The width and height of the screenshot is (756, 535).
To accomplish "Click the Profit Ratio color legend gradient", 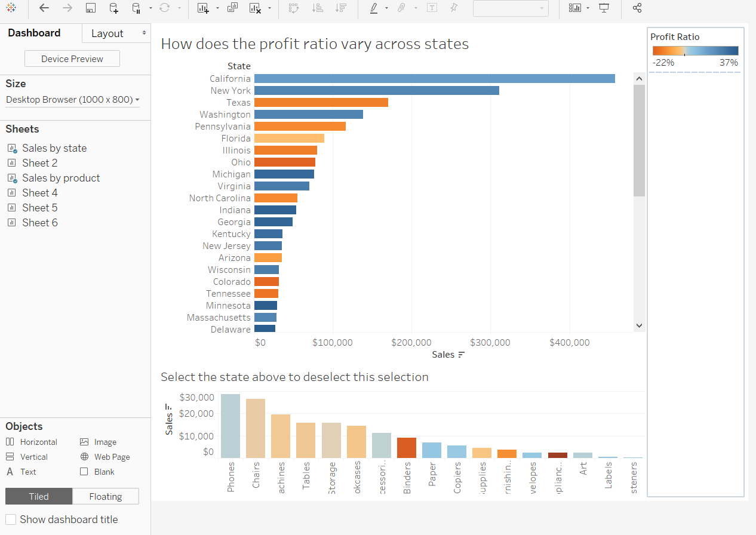I will click(x=695, y=51).
